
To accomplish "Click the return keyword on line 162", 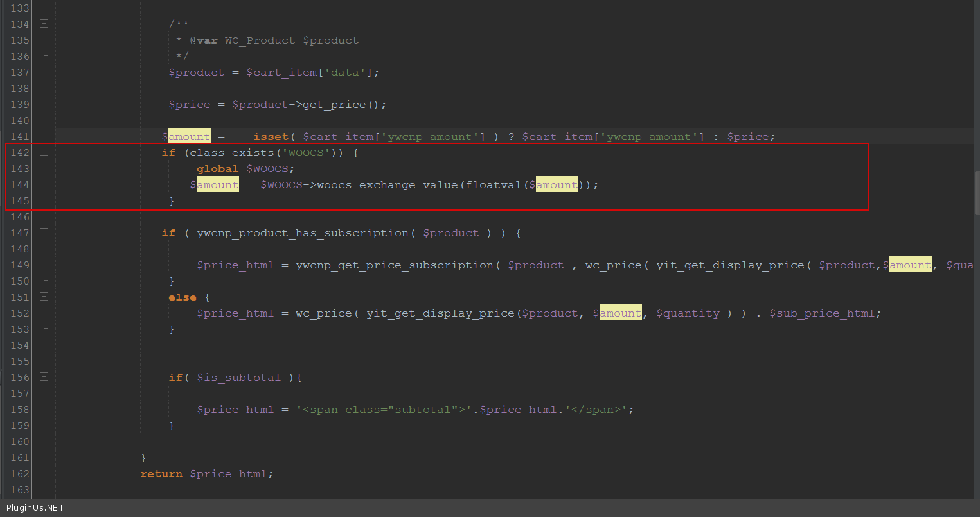I will point(161,474).
